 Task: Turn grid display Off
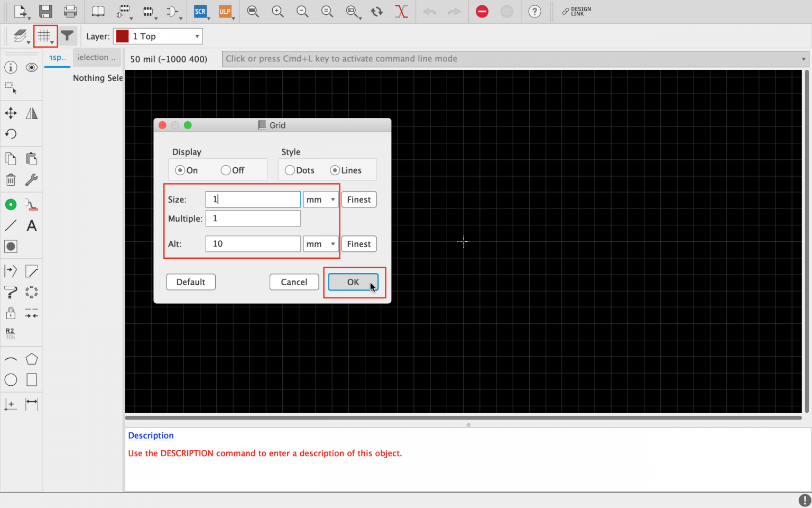coord(226,170)
